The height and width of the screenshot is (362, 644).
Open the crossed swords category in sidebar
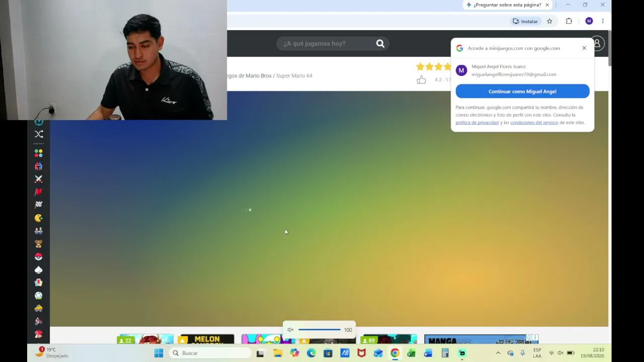(39, 179)
